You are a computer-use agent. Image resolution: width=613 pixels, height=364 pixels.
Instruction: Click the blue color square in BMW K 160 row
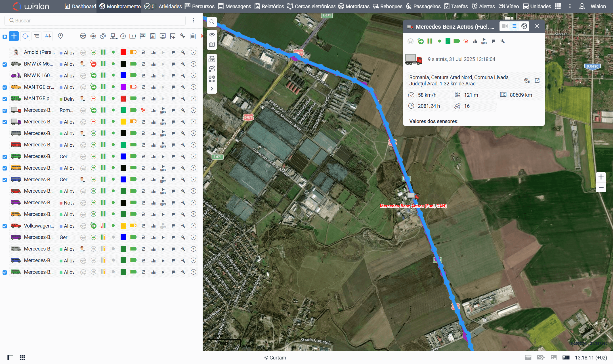[123, 75]
